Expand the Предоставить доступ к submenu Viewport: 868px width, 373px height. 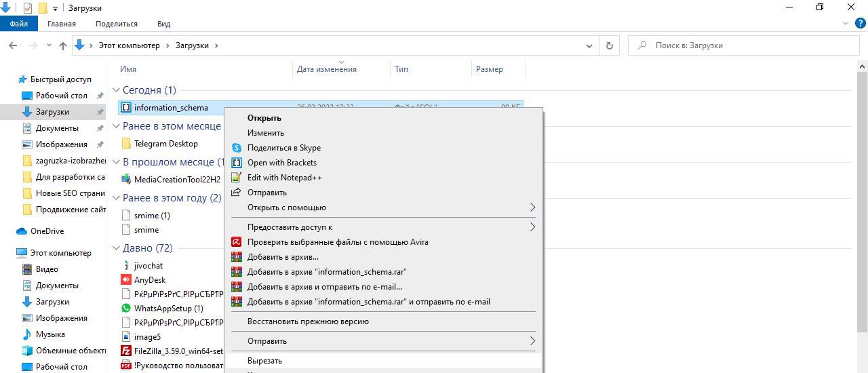532,227
